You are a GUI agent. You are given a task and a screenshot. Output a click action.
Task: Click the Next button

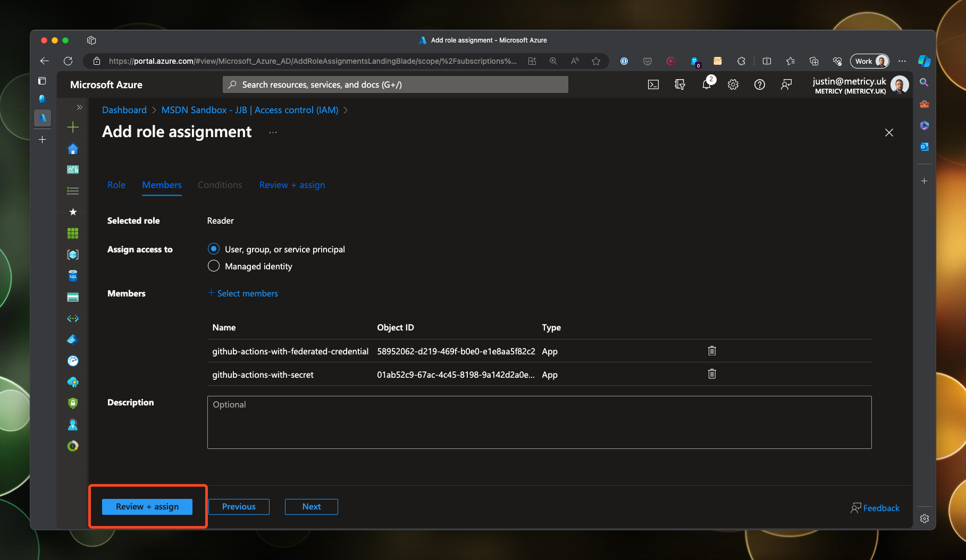pos(311,506)
